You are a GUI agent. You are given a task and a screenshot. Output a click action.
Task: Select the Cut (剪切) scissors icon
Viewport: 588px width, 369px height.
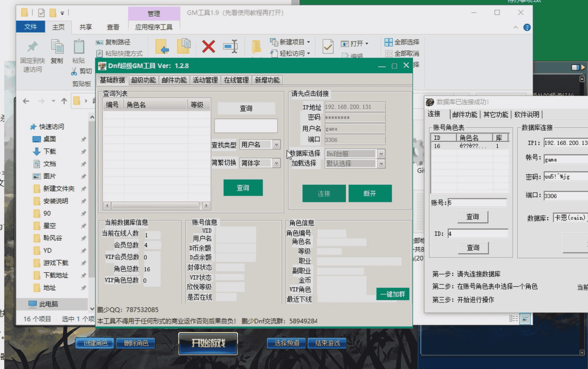(x=75, y=71)
